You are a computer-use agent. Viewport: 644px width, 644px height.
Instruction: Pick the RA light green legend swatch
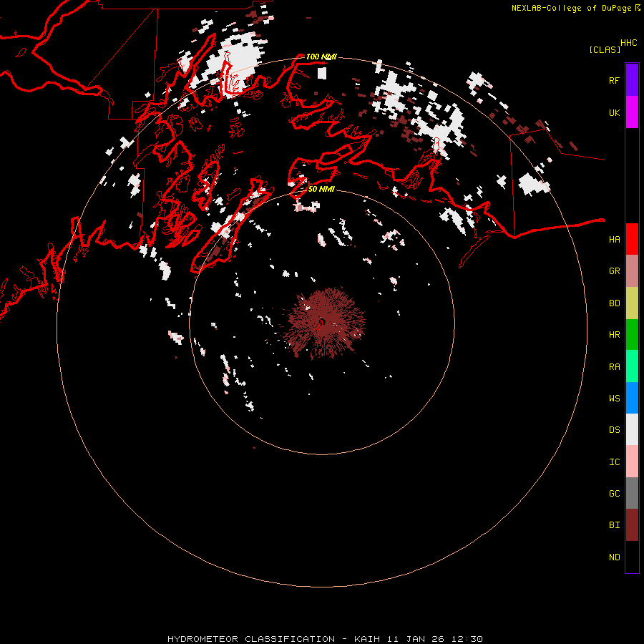(x=632, y=366)
